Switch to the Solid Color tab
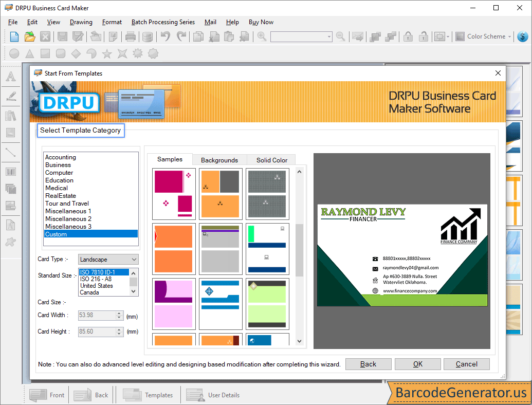Viewport: 532px width, 405px height. pos(272,160)
